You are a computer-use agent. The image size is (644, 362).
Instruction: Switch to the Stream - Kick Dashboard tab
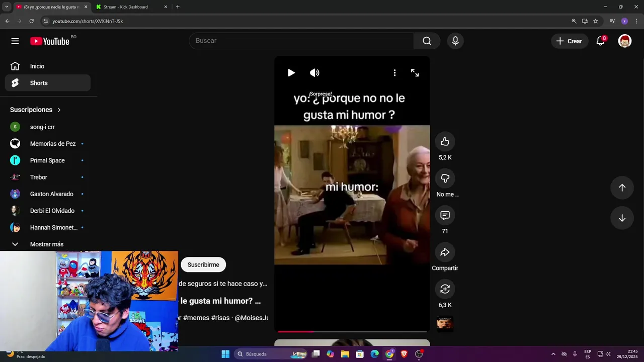[132, 7]
